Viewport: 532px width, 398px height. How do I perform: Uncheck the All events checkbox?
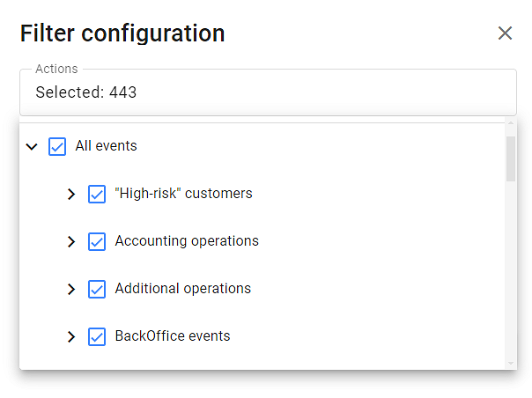tap(57, 147)
